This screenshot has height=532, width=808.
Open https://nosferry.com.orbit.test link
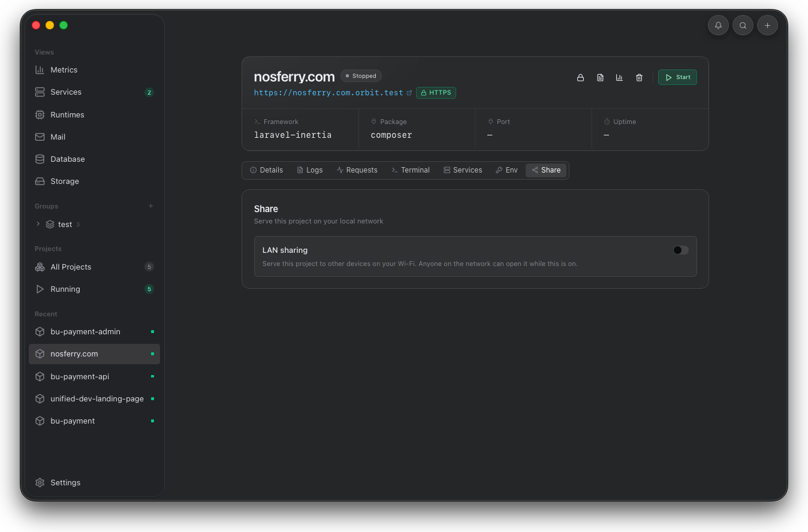click(328, 93)
